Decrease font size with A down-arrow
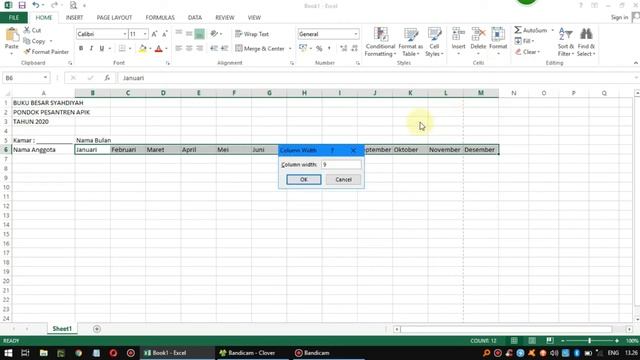 (x=164, y=34)
